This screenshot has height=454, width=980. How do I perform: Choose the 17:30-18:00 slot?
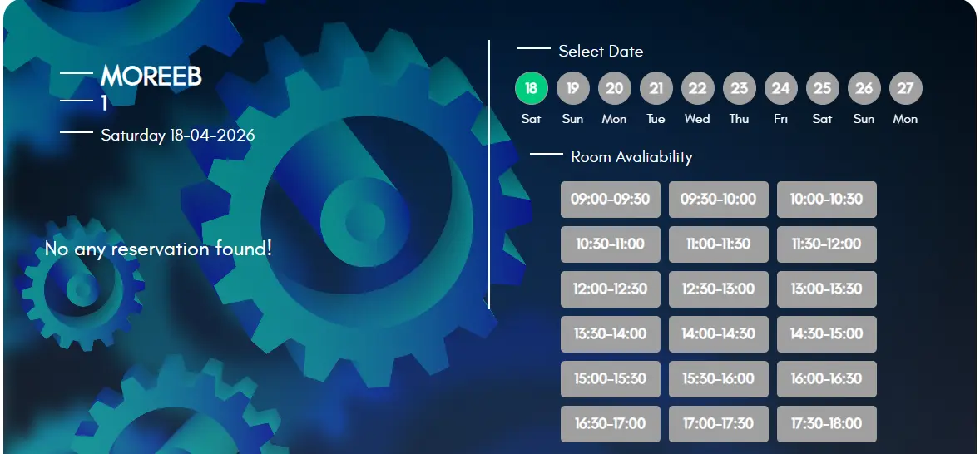(827, 424)
